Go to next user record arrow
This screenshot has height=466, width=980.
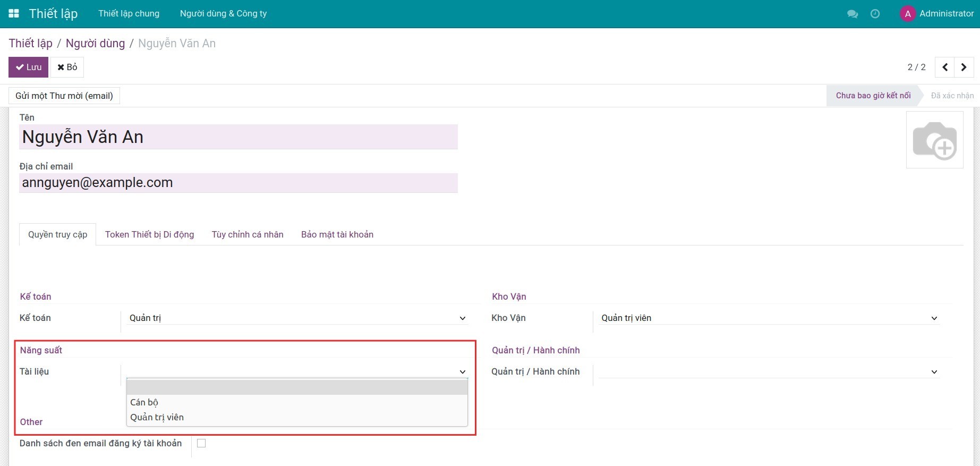click(964, 67)
